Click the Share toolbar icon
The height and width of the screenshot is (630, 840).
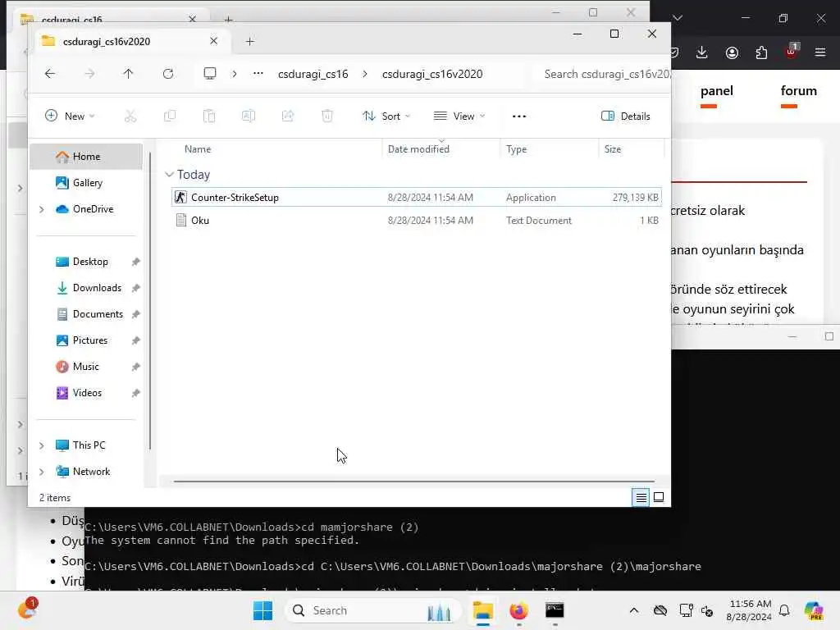coord(288,116)
